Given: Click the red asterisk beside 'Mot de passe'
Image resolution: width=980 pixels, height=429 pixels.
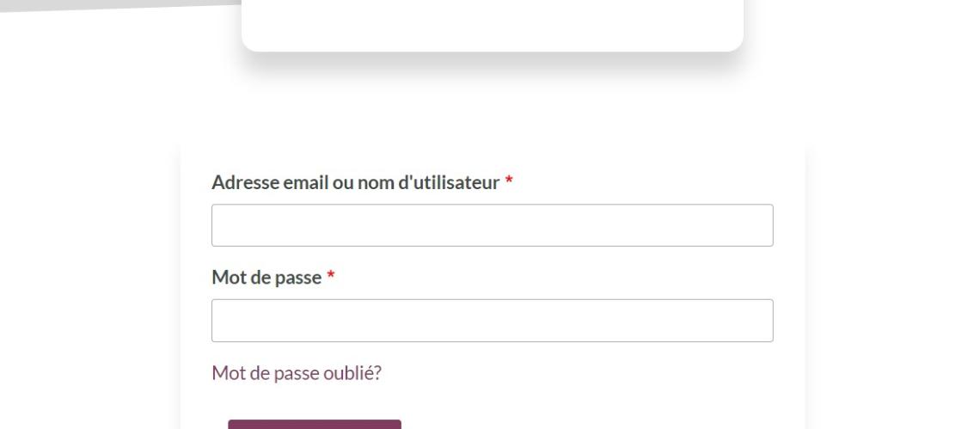Looking at the screenshot, I should click(x=331, y=274).
